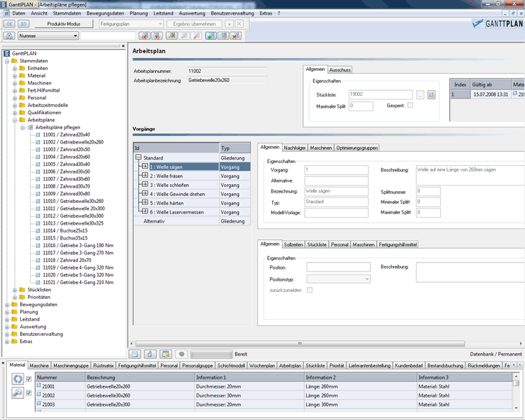Click the navigate back double-arrow button
The image size is (525, 420).
pos(9,24)
